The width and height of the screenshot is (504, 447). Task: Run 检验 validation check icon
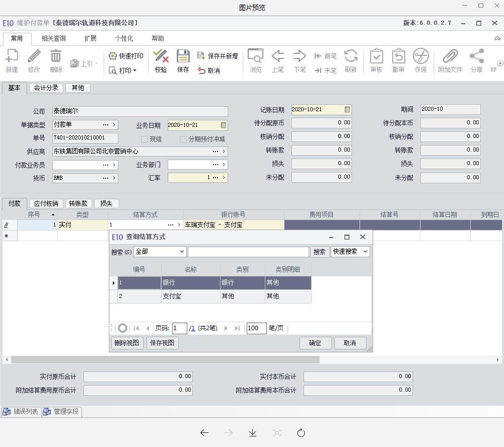[x=161, y=56]
